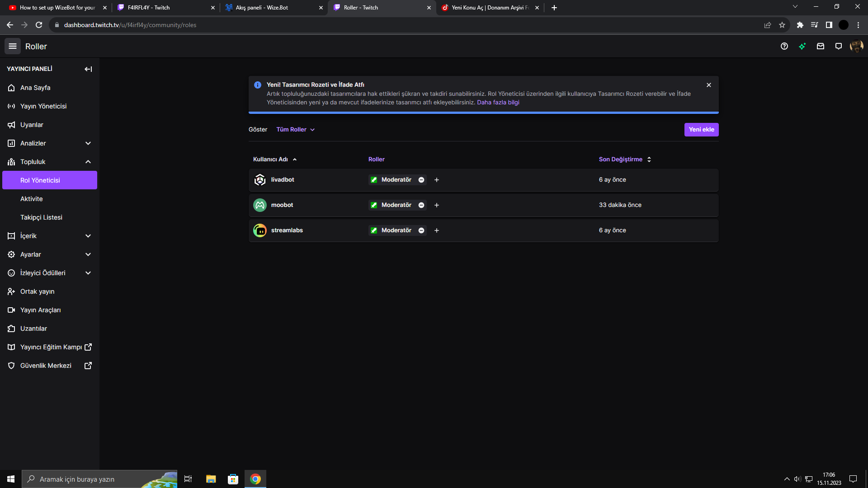Open Task View on taskbar
This screenshot has height=488, width=868.
pyautogui.click(x=188, y=479)
